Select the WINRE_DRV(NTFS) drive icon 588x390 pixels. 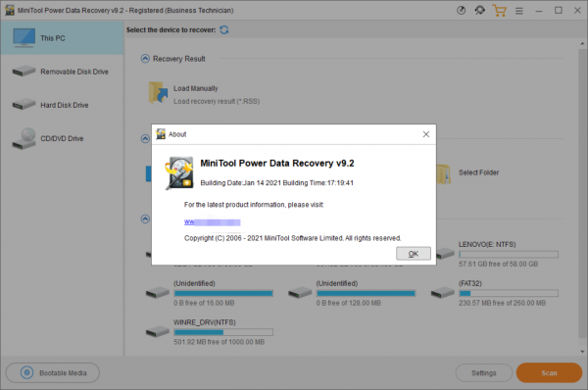(x=158, y=331)
